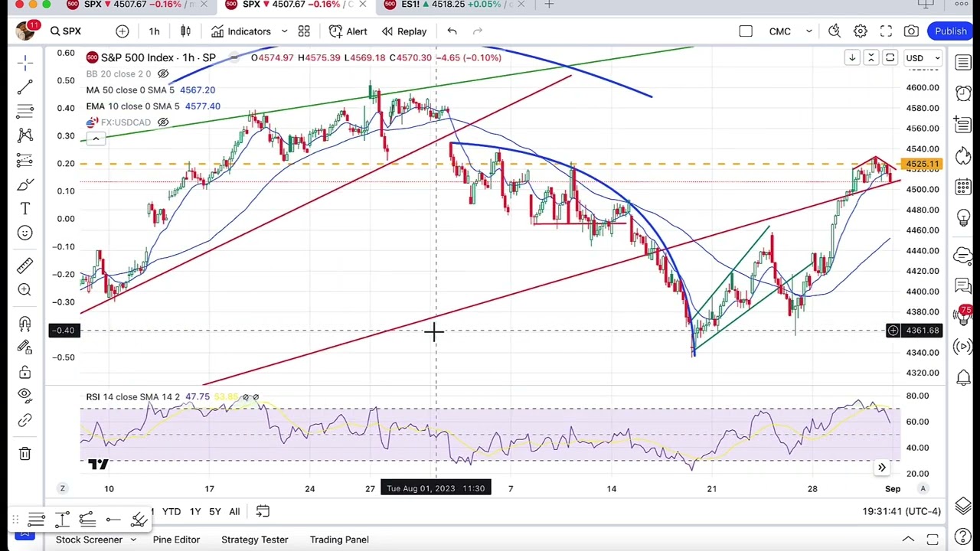Undo the last chart action
Screen dimensions: 980x551
coord(452,31)
